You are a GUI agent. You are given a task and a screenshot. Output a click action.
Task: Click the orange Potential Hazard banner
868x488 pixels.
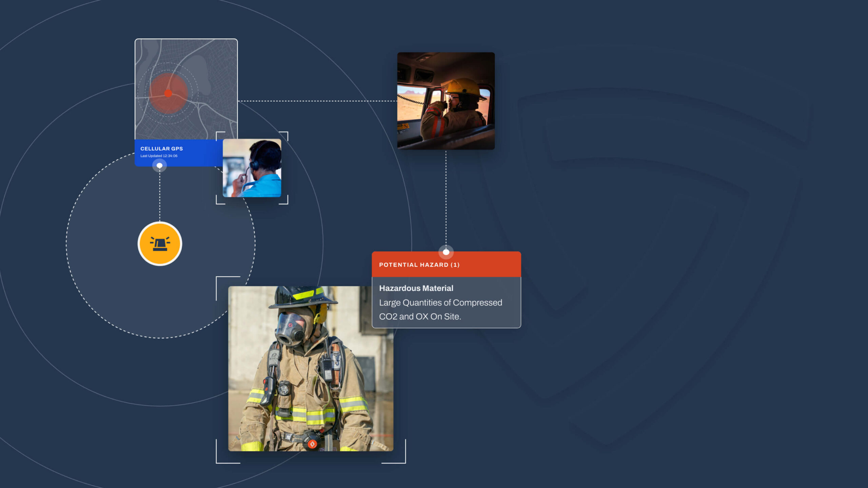click(492, 264)
